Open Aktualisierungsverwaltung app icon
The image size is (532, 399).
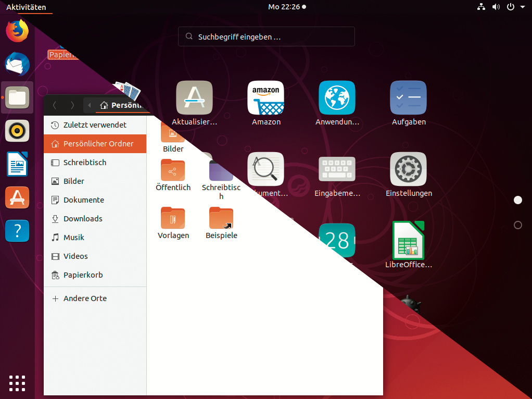tap(194, 98)
